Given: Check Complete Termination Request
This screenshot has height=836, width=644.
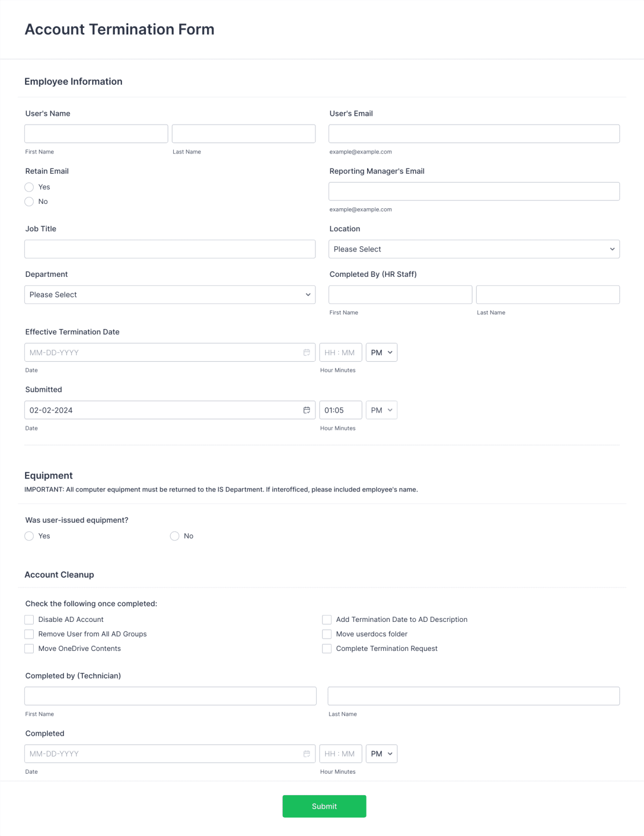Looking at the screenshot, I should click(x=327, y=648).
